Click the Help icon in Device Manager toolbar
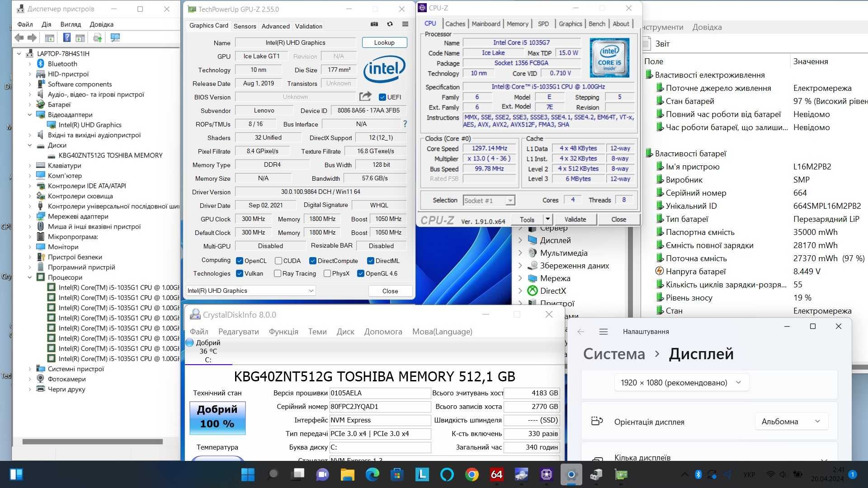This screenshot has height=488, width=868. (66, 38)
